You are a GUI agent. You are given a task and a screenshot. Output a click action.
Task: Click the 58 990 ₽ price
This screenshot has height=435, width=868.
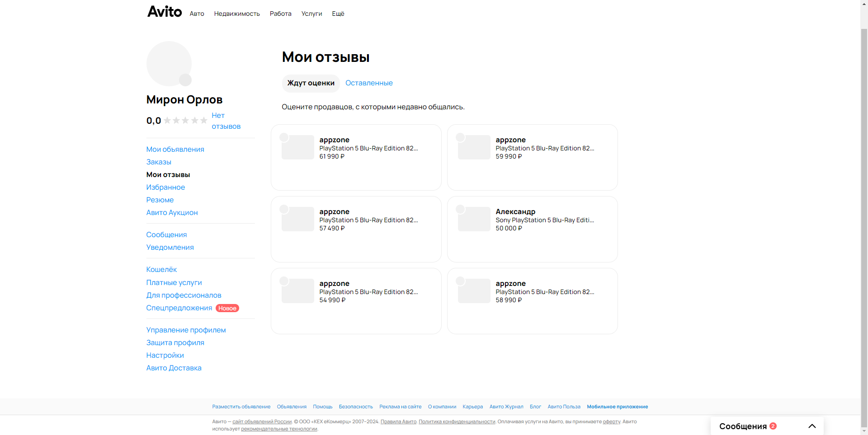509,300
